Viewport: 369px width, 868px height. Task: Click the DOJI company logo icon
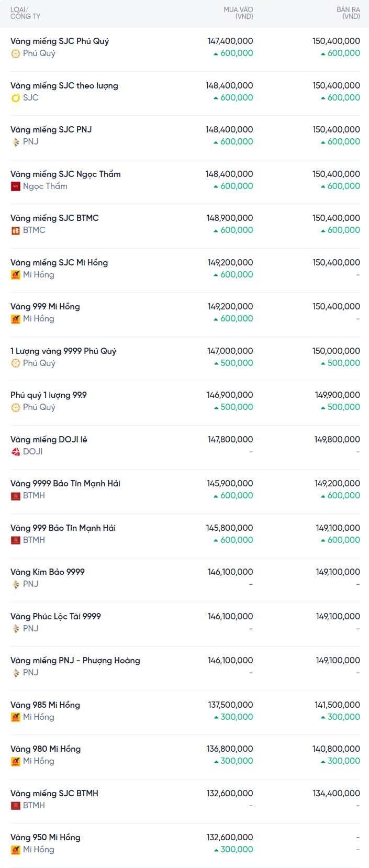(16, 452)
